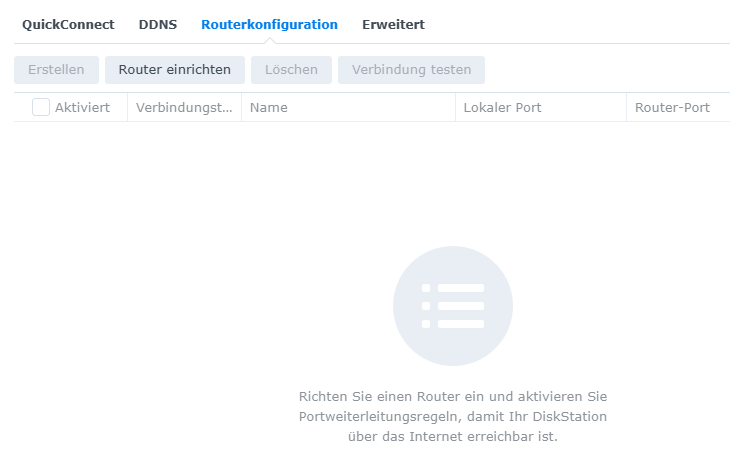Toggle the select-all checkbox beside Aktiviert
The width and height of the screenshot is (730, 474).
coord(41,107)
